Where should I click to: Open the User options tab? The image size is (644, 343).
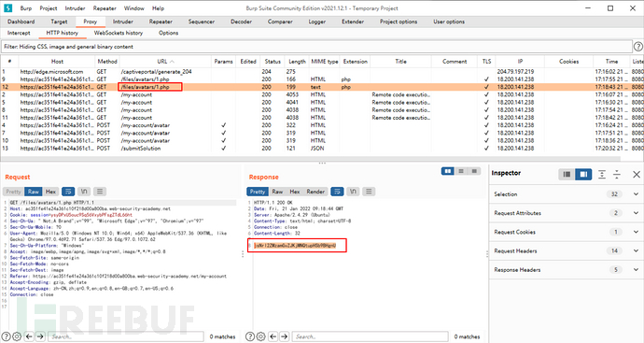coord(449,21)
